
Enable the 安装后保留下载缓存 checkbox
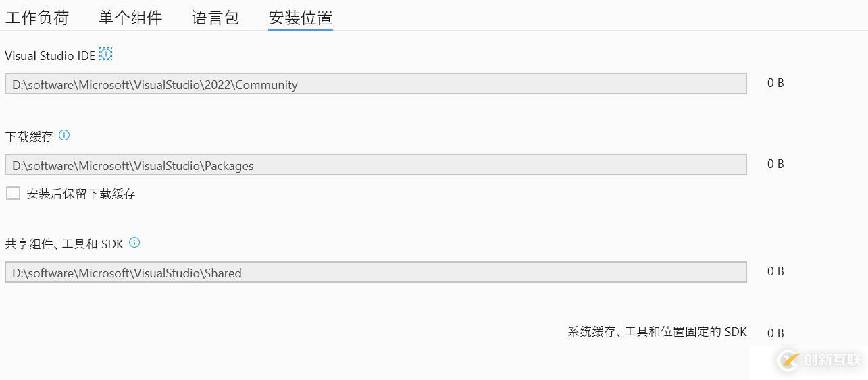(13, 193)
